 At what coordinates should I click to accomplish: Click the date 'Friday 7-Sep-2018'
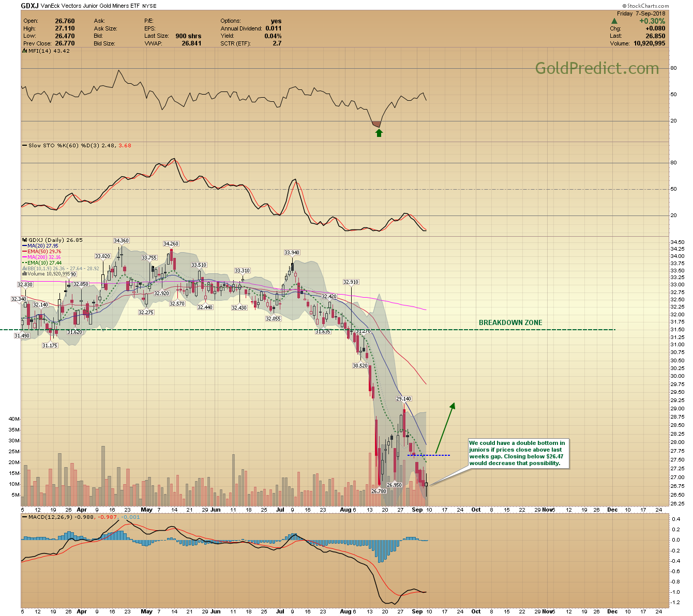(x=641, y=13)
